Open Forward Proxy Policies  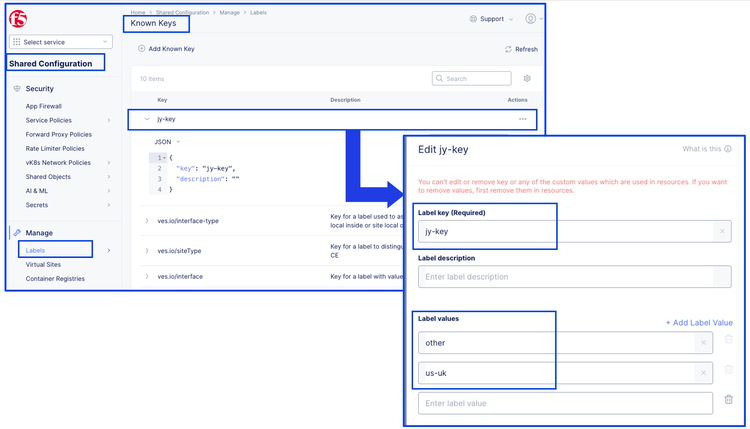pyautogui.click(x=58, y=134)
